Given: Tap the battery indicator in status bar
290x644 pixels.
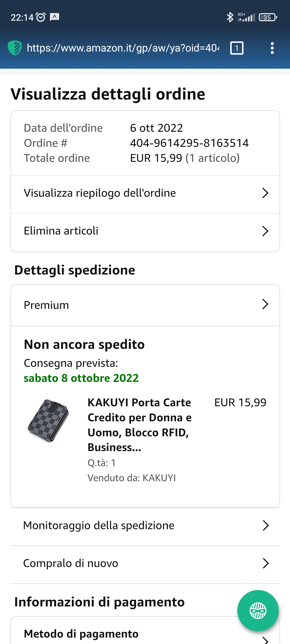Looking at the screenshot, I should click(267, 17).
